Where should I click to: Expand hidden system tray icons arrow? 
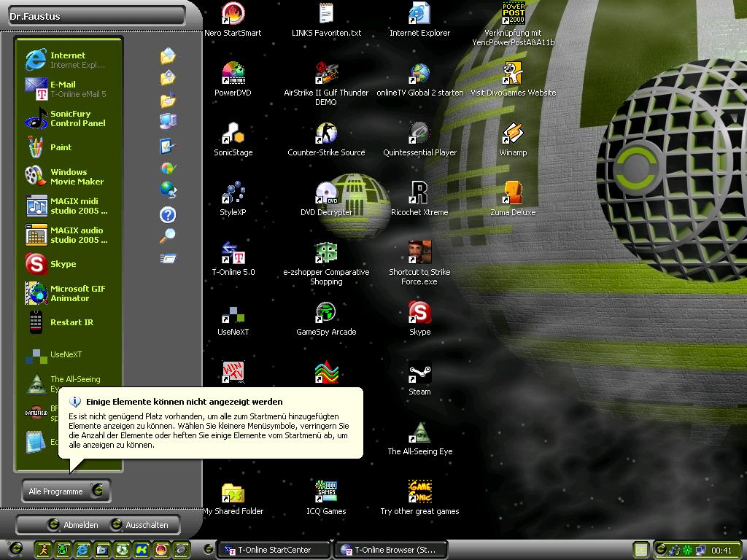660,550
